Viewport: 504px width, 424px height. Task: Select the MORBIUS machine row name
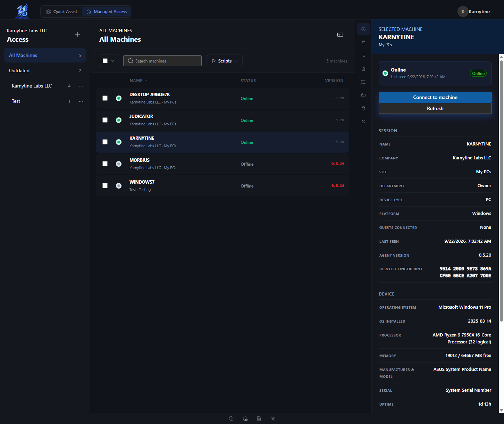[x=140, y=160]
